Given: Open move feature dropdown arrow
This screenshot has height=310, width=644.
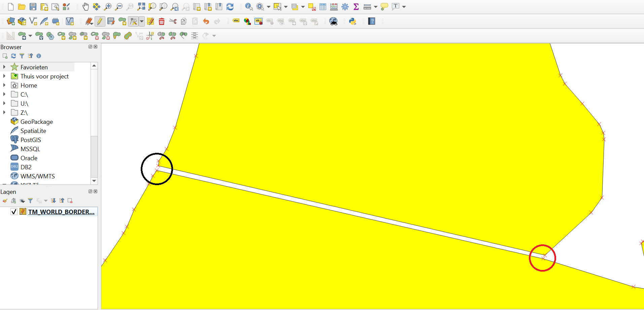Looking at the screenshot, I should [30, 36].
